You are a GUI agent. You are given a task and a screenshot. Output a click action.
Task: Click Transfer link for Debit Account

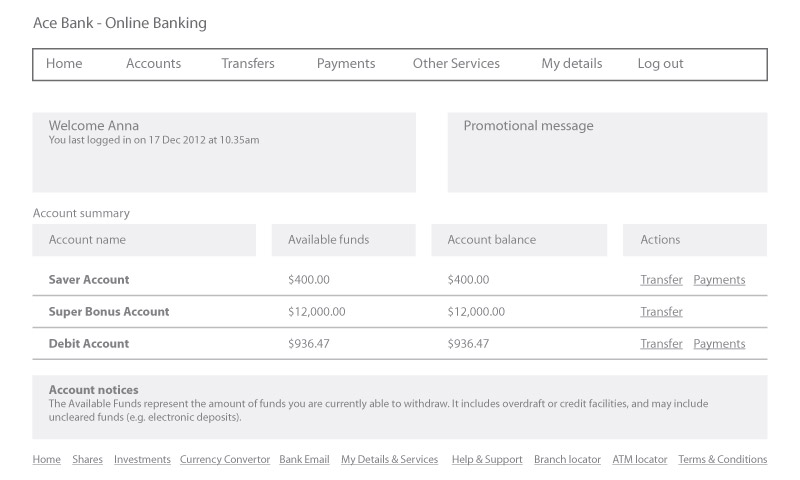(661, 344)
